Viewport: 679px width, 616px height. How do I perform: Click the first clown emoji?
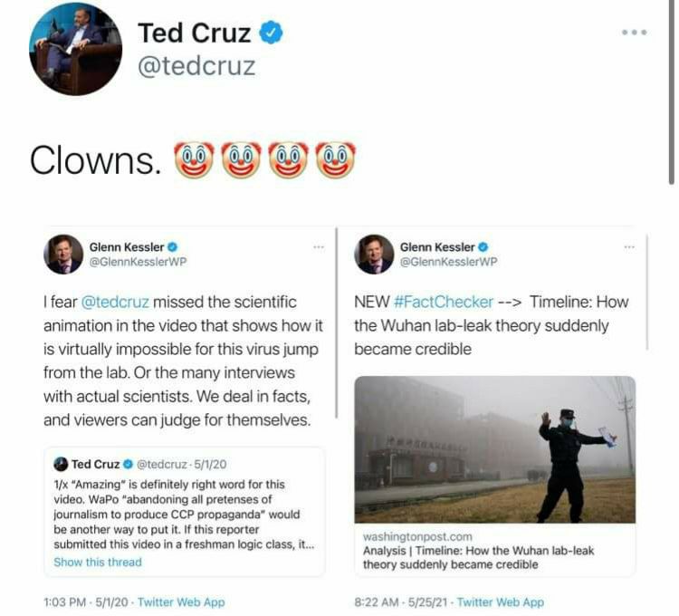coord(192,161)
